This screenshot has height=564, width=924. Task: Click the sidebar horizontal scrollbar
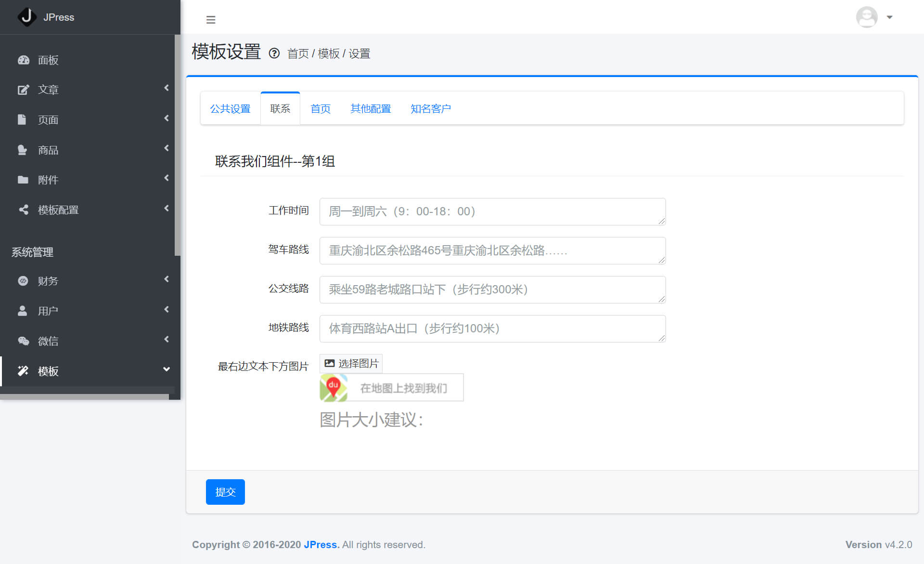tap(84, 397)
